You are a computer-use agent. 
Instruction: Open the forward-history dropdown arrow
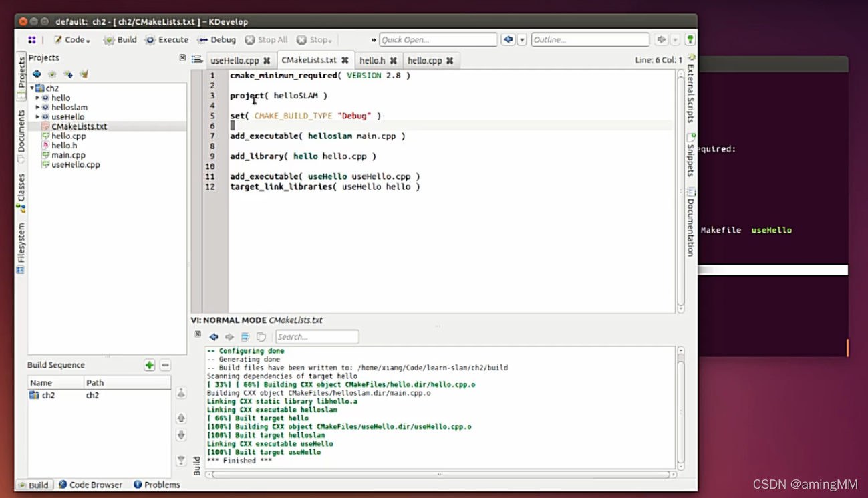(x=675, y=40)
